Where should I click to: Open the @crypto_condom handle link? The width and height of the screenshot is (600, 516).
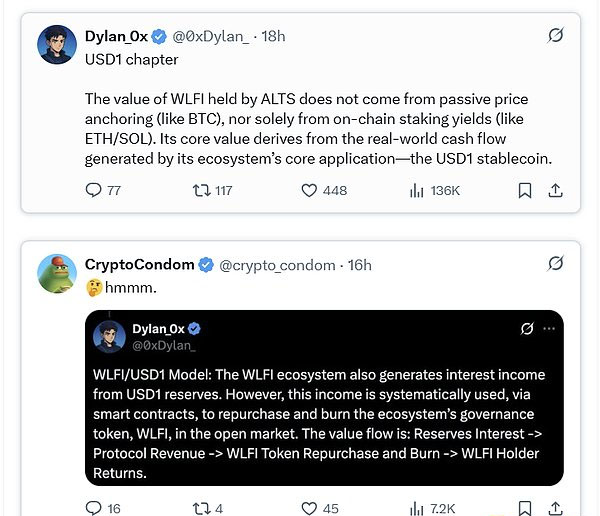pyautogui.click(x=278, y=265)
